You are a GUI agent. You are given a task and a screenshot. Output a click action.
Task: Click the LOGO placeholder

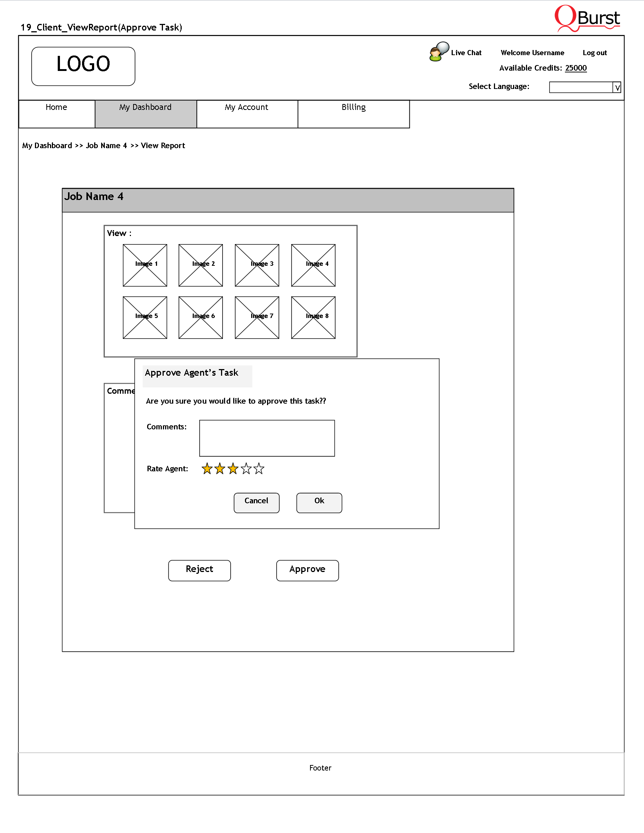pos(83,66)
